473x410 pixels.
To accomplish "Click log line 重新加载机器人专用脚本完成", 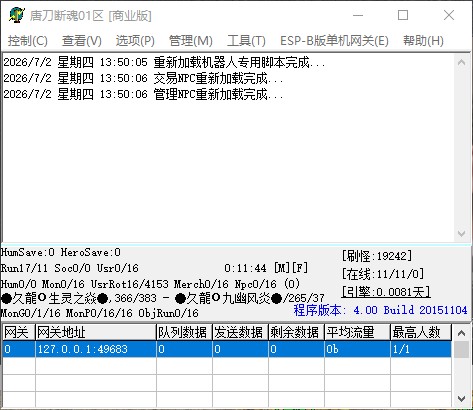I will coord(164,62).
